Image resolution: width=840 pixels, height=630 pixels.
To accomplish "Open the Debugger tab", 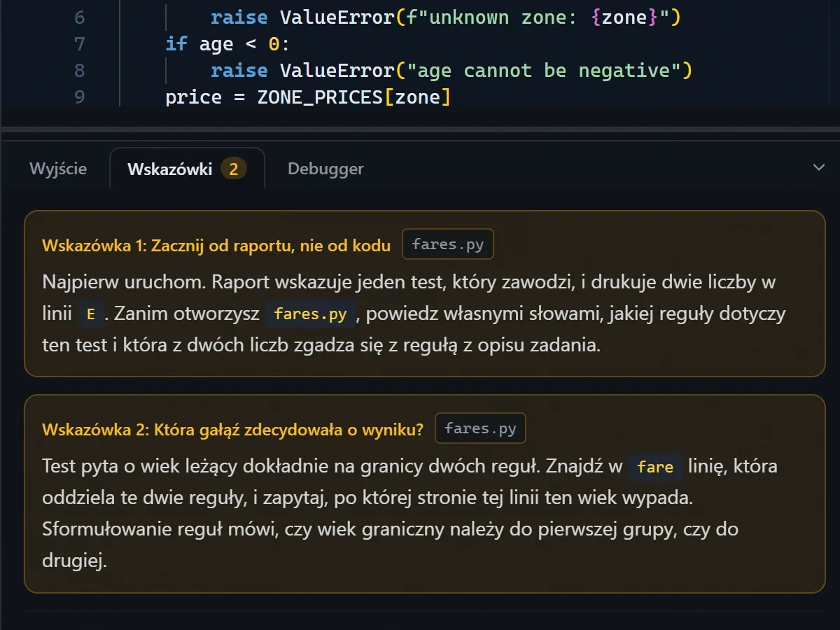I will coord(325,169).
